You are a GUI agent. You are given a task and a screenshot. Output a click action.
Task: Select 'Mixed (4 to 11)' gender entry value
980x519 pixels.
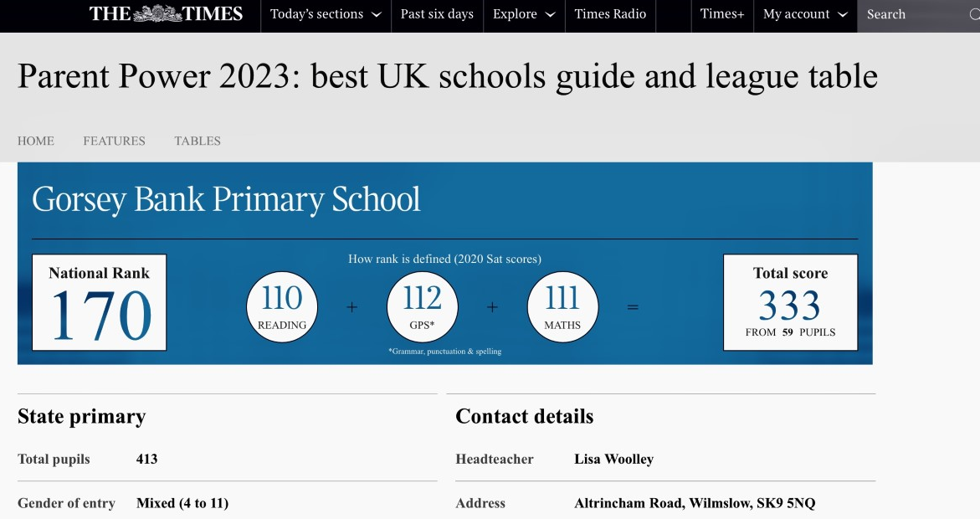click(x=182, y=503)
